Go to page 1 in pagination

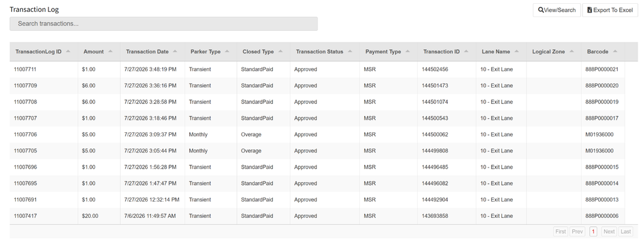tap(593, 231)
